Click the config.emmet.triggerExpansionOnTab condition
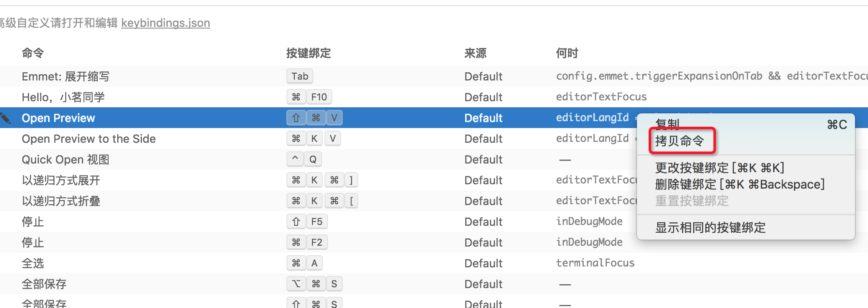This screenshot has height=308, width=868. point(659,76)
